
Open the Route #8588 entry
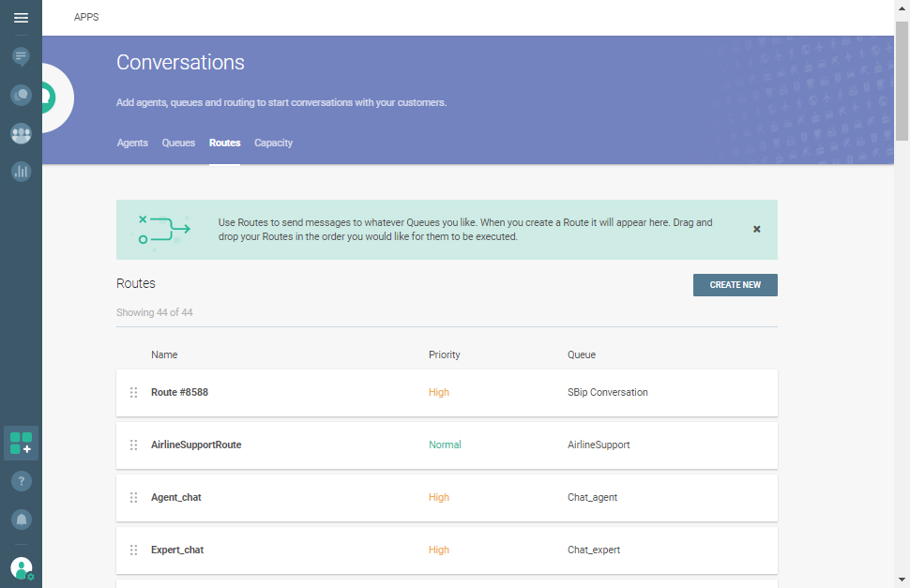pos(179,393)
